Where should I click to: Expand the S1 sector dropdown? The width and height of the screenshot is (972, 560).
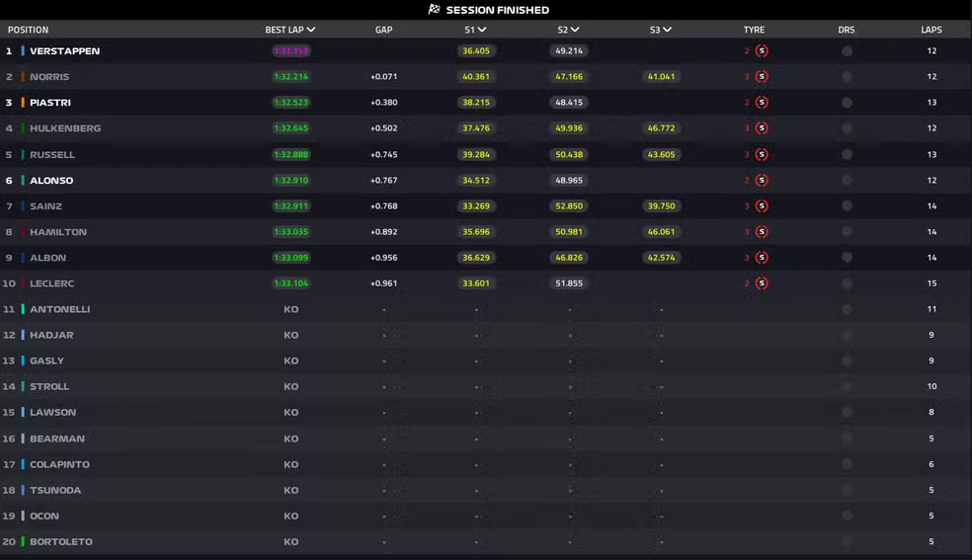coord(482,30)
